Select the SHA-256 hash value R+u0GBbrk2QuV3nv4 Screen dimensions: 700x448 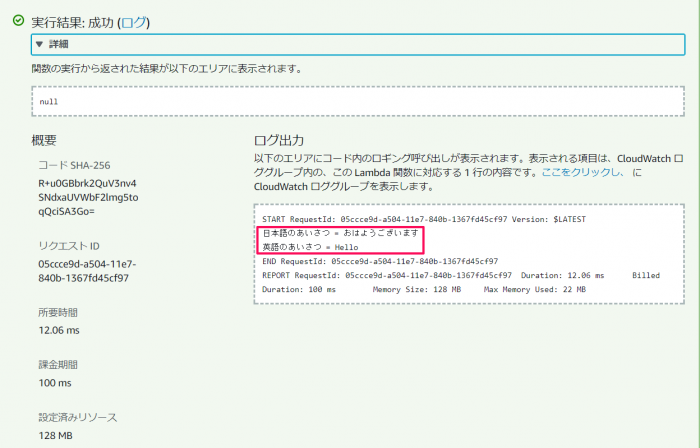(x=88, y=197)
